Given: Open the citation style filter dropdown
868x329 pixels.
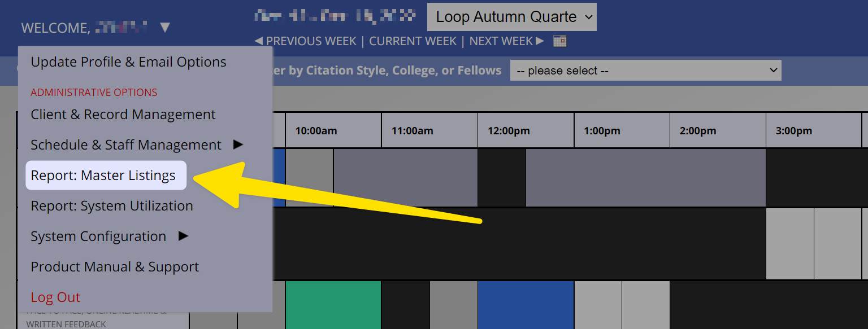Looking at the screenshot, I should coord(645,71).
